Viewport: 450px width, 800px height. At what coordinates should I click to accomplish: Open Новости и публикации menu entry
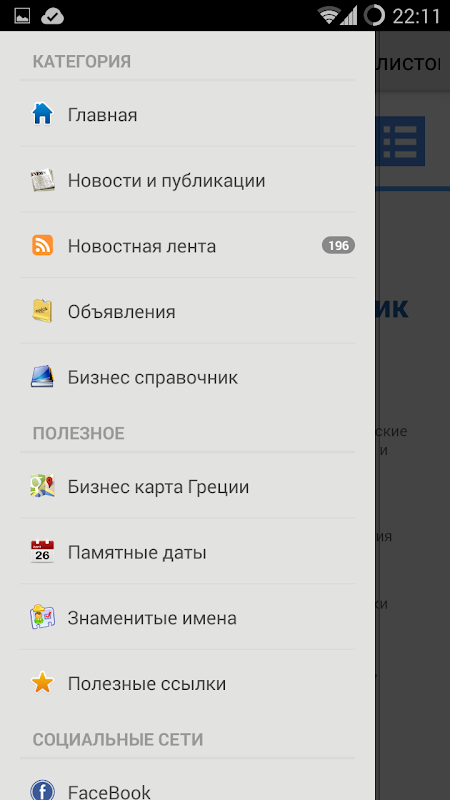click(188, 180)
